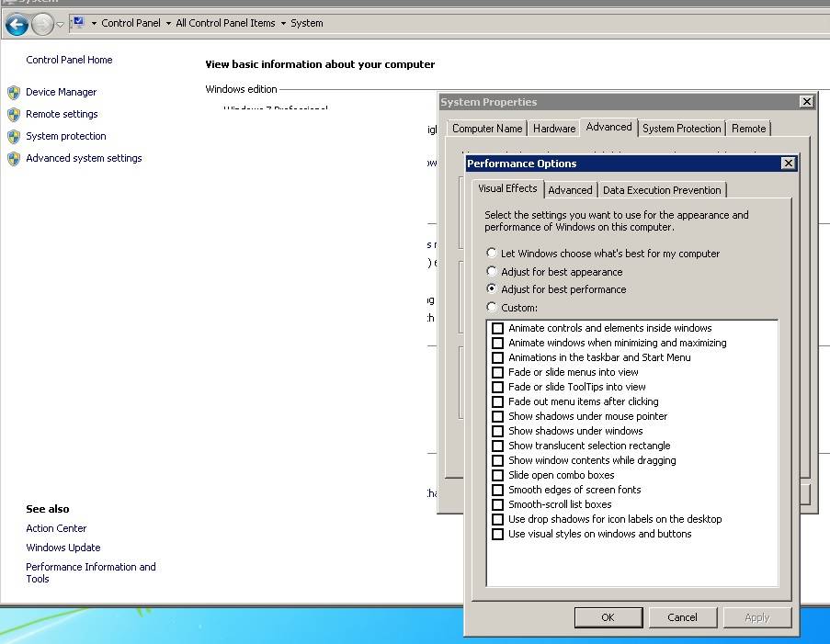
Task: Enable Animations in the taskbar and Start Menu
Action: [497, 357]
